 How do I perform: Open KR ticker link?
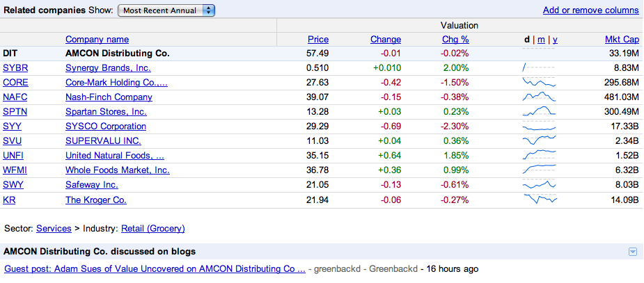coord(9,200)
